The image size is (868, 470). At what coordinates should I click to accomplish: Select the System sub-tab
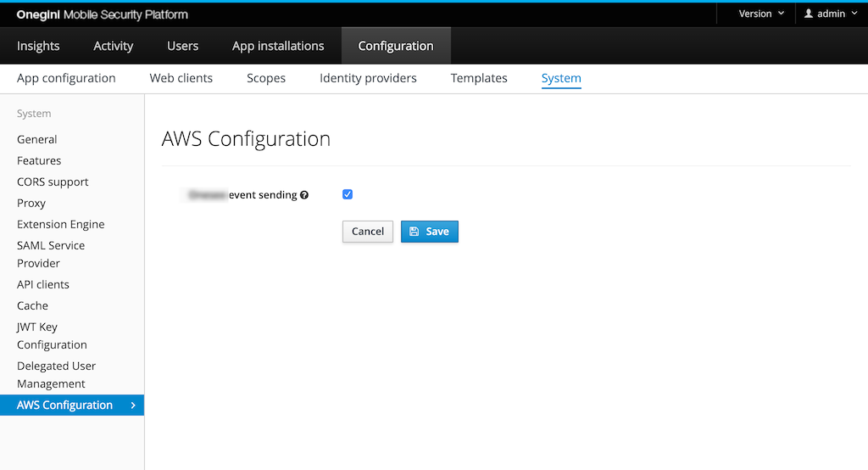tap(561, 78)
